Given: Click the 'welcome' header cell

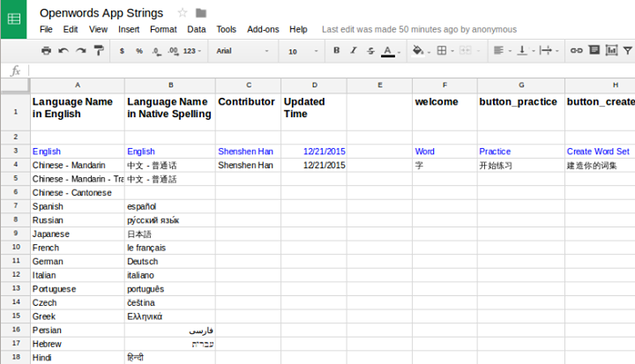Looking at the screenshot, I should point(444,112).
